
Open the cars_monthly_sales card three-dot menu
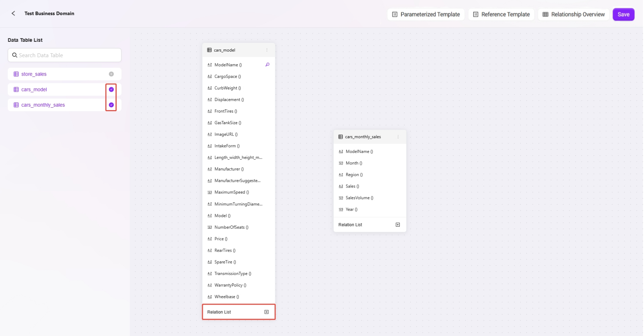coord(398,137)
